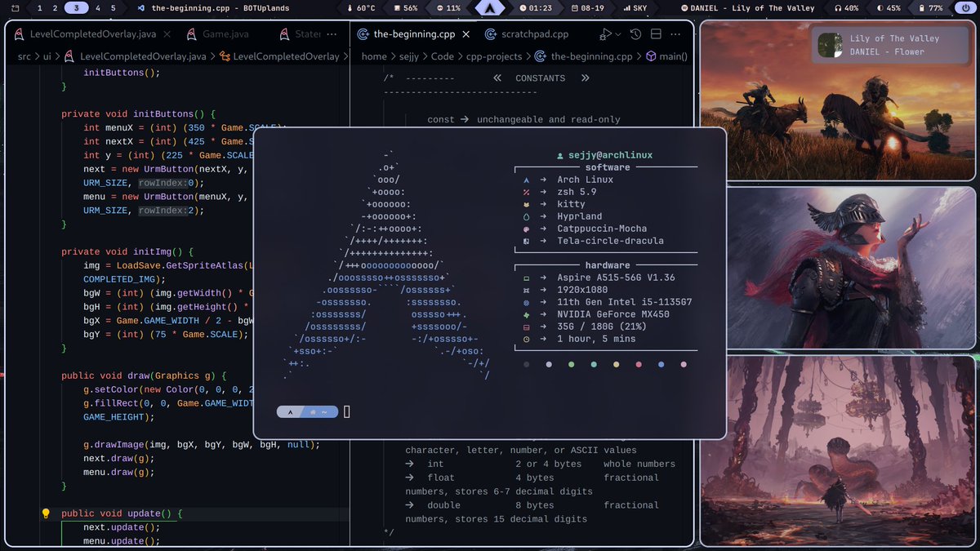Click the 60°C temperature module

coord(360,7)
